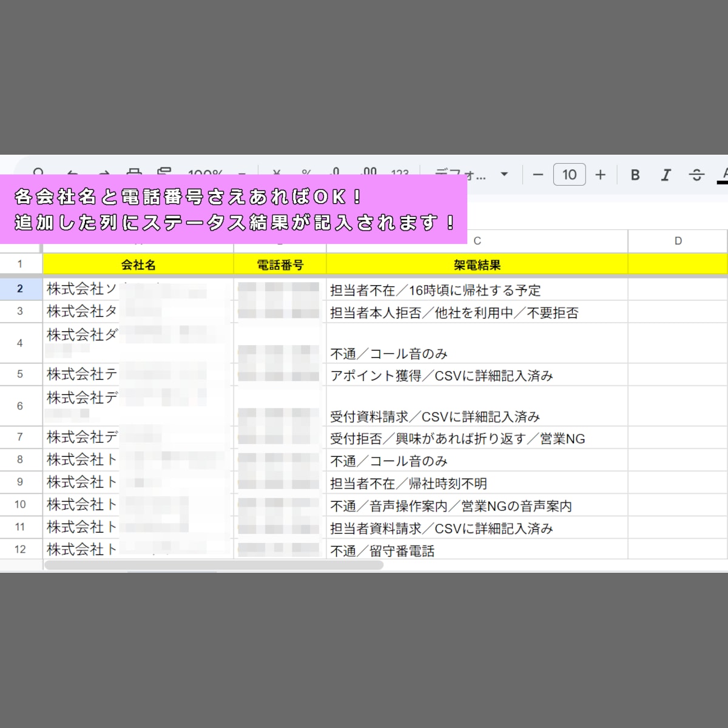The height and width of the screenshot is (728, 728).
Task: Select row 12 header number
Action: [x=20, y=549]
